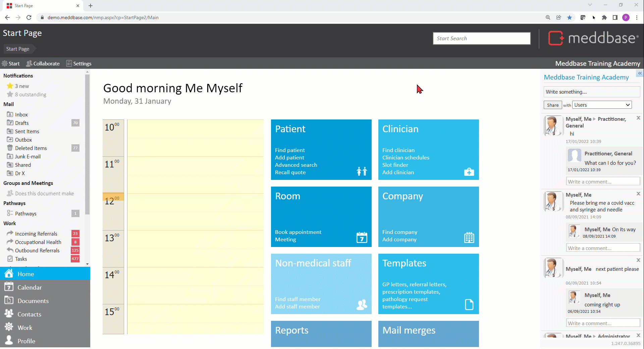Screen dimensions: 644x349
Task: Click the 3 new notifications star
Action: coord(10,86)
